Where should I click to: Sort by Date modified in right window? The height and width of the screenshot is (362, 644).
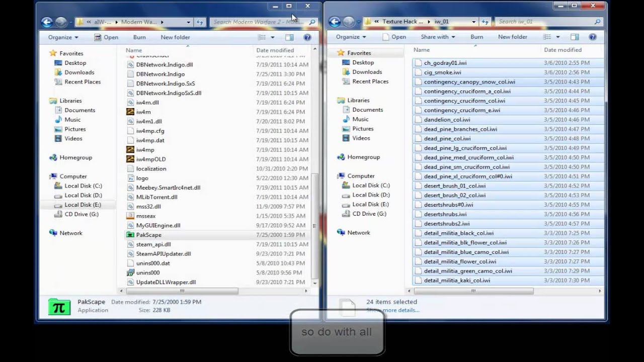[x=562, y=50]
